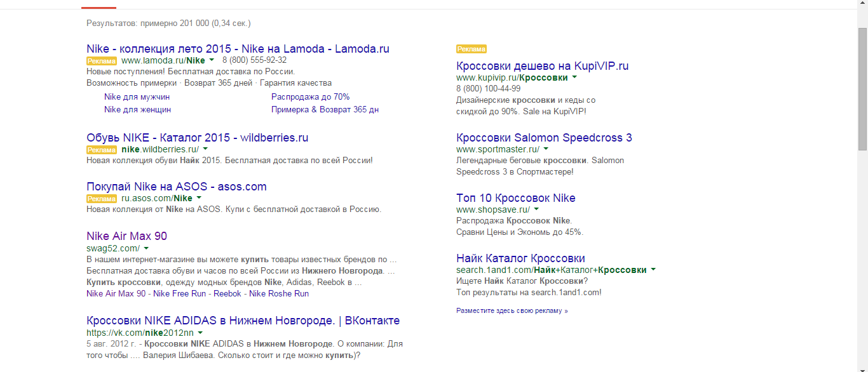Open the dropdown arrow next to www.lamoda.ru/Nike
This screenshot has height=372, width=868.
coord(212,60)
